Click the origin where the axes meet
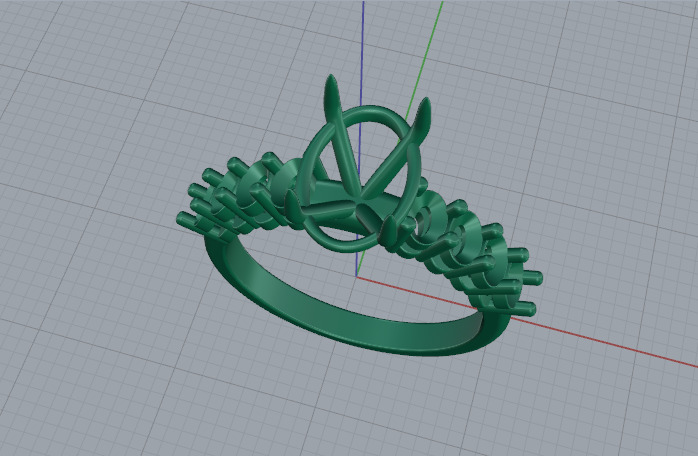698x456 pixels. pyautogui.click(x=357, y=276)
